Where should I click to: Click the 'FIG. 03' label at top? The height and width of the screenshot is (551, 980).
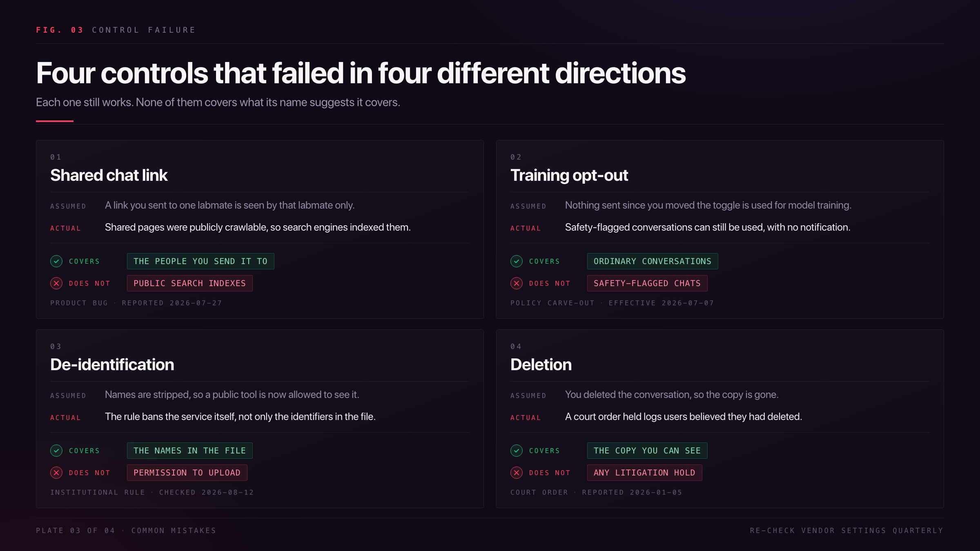pyautogui.click(x=60, y=30)
